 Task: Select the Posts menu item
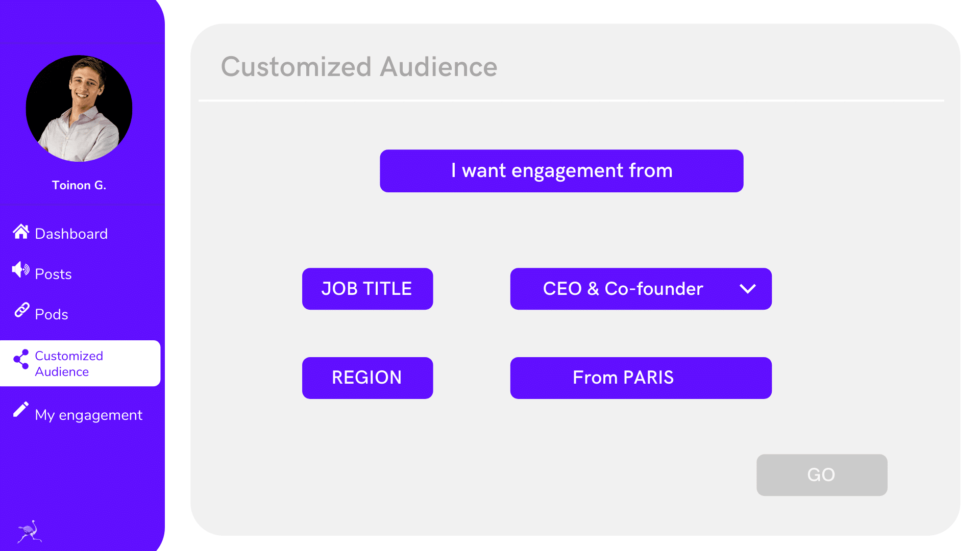53,274
